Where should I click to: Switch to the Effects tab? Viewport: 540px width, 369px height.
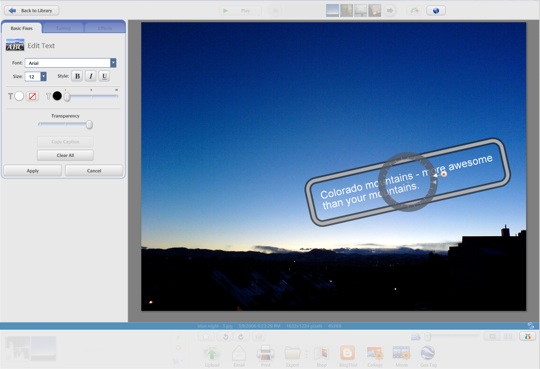(105, 28)
